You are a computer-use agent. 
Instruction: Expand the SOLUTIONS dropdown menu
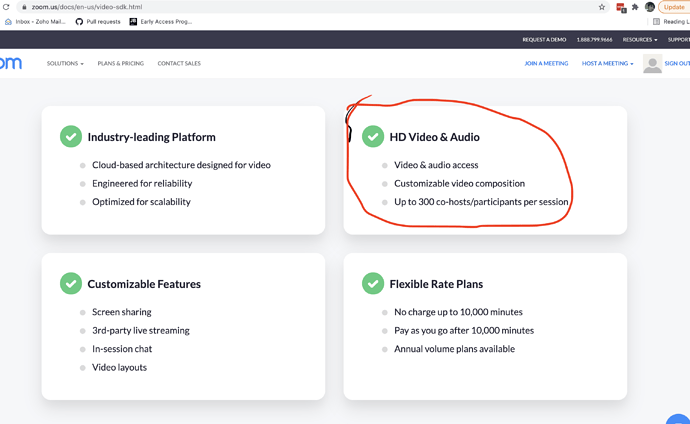pos(65,63)
